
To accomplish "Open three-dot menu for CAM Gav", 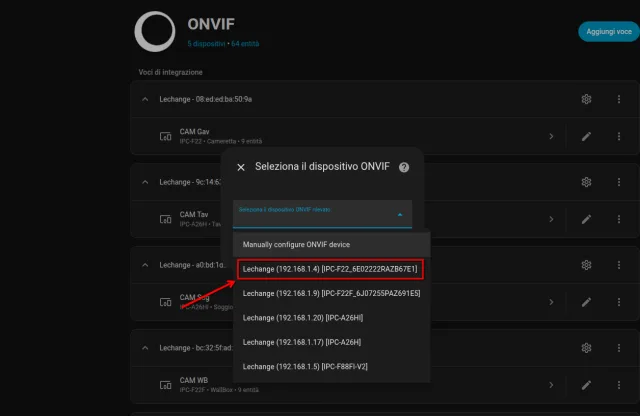I will pyautogui.click(x=619, y=136).
